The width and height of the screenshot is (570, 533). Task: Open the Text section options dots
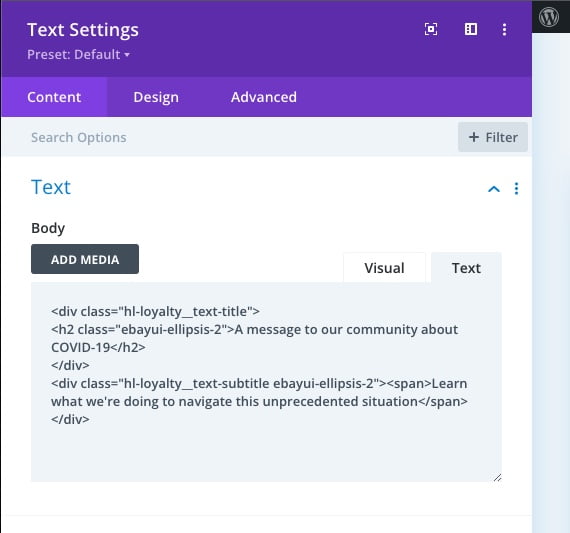tap(516, 188)
